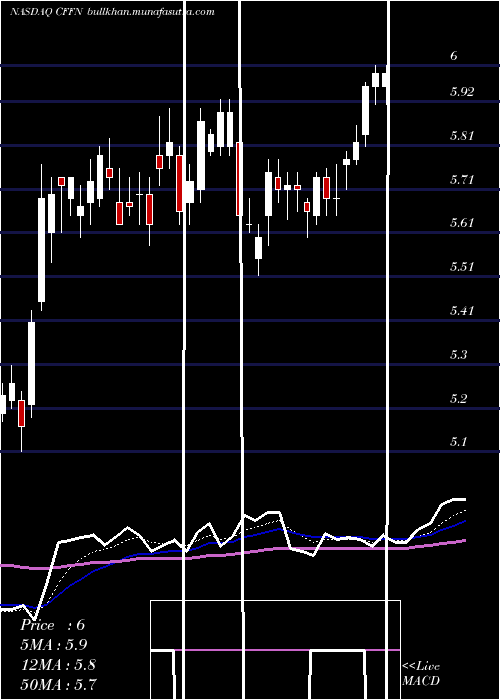Select the 50MA : 5.7 legend entry
The width and height of the screenshot is (500, 700).
point(58,684)
